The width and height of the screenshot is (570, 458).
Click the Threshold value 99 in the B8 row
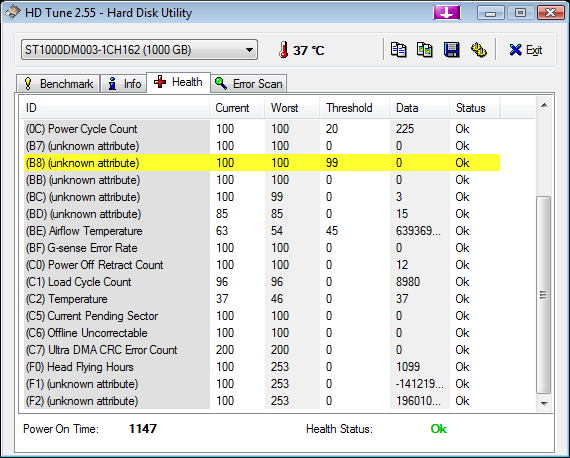332,162
